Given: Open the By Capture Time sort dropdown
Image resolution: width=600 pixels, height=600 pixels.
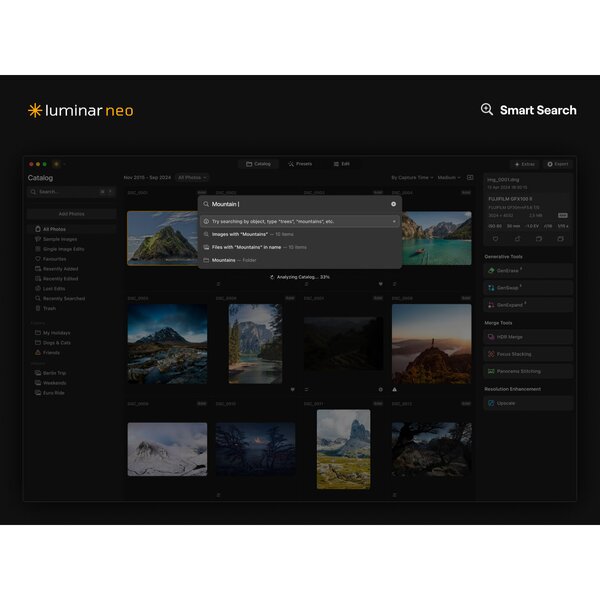Looking at the screenshot, I should [412, 178].
